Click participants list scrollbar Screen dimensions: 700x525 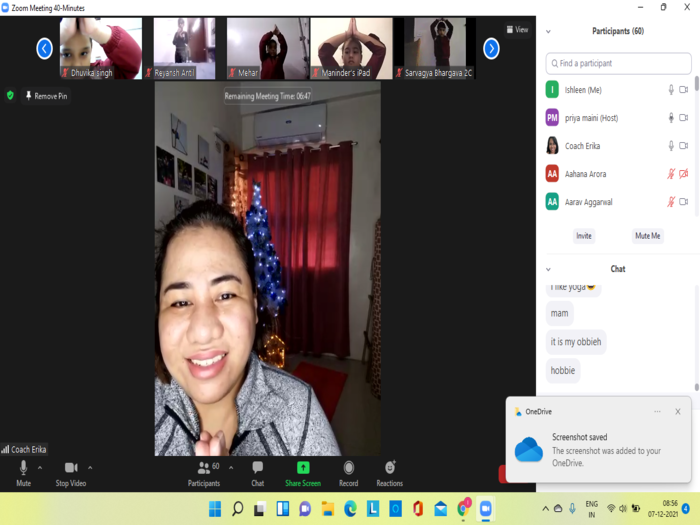coord(696,83)
